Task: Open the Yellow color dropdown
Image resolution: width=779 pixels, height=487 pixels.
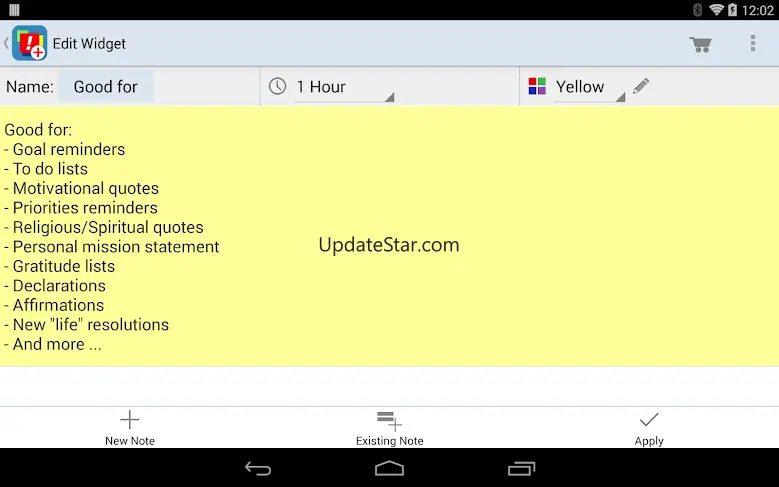Action: 589,87
